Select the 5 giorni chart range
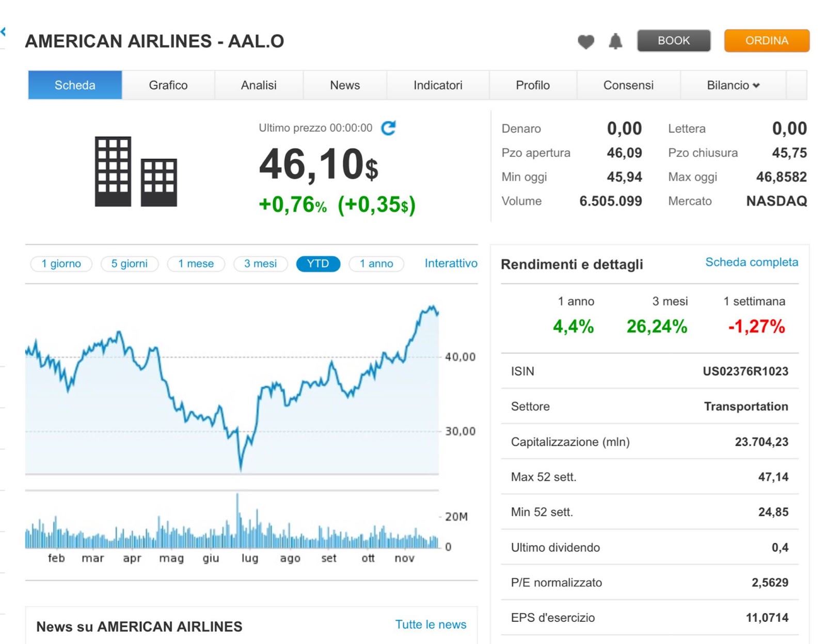 (x=130, y=264)
